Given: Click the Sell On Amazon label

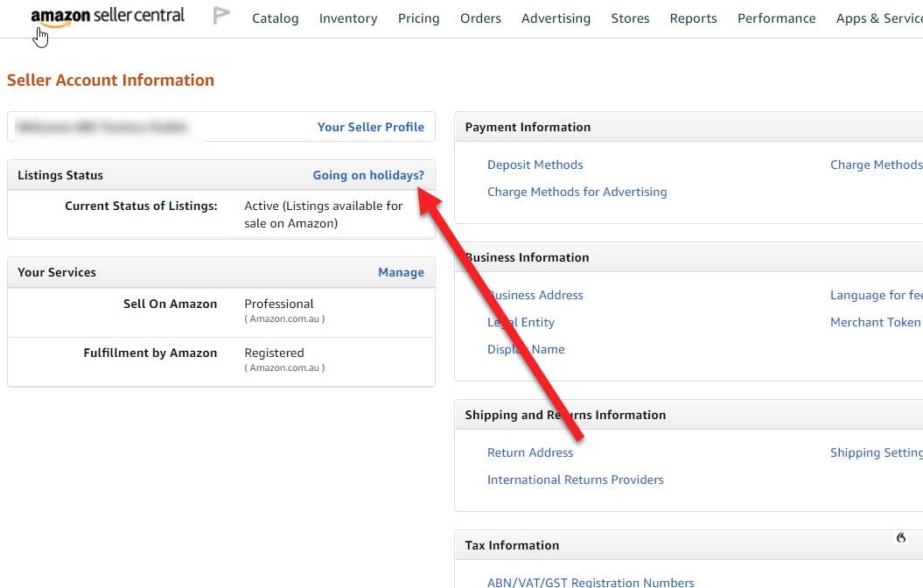Looking at the screenshot, I should click(x=170, y=304).
